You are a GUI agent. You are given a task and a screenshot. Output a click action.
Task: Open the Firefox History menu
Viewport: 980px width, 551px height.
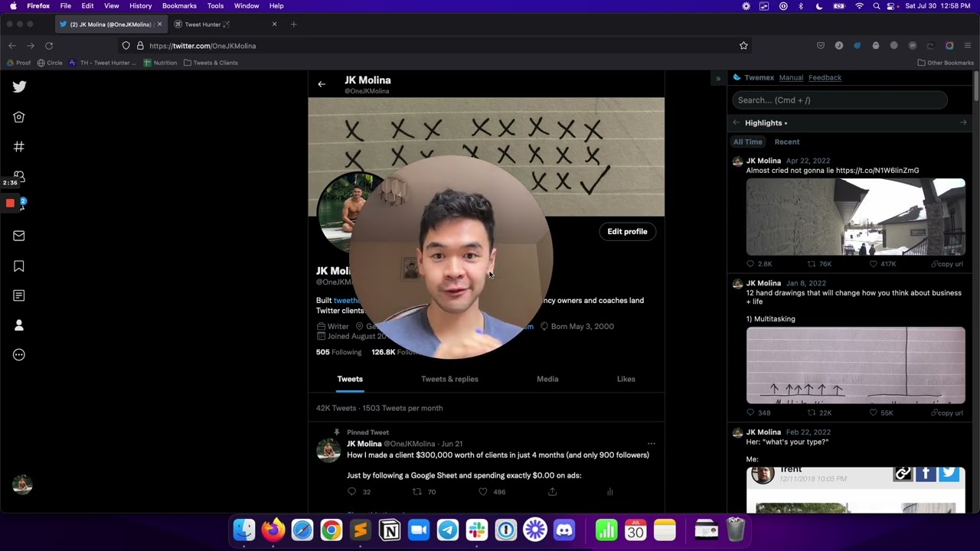pos(140,6)
